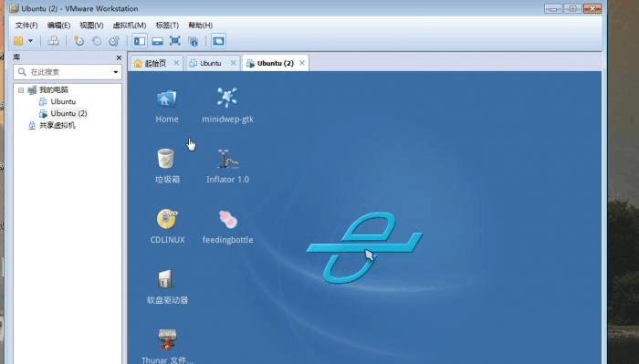
Task: Minimize the VMware Workstation window
Action: pos(553,8)
